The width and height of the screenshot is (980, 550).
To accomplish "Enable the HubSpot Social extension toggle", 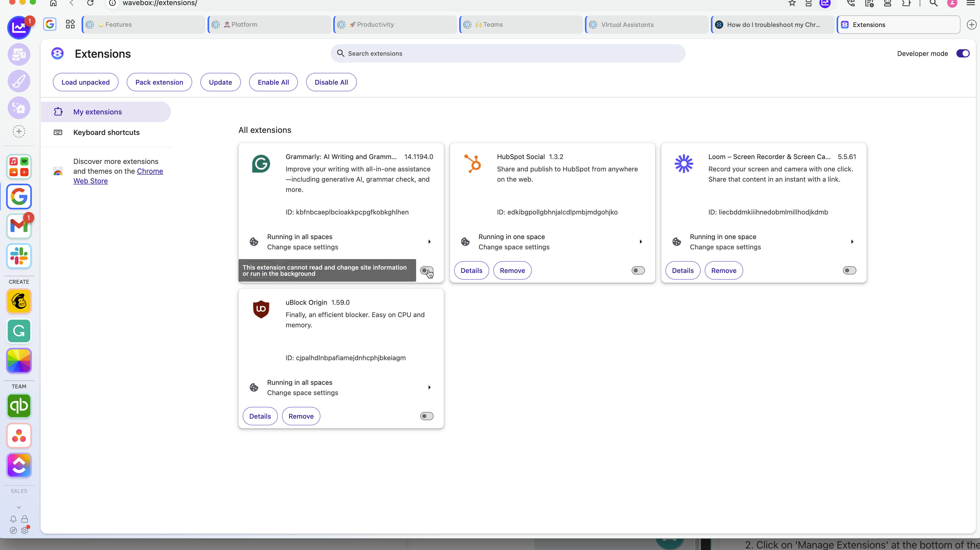I will click(x=638, y=270).
